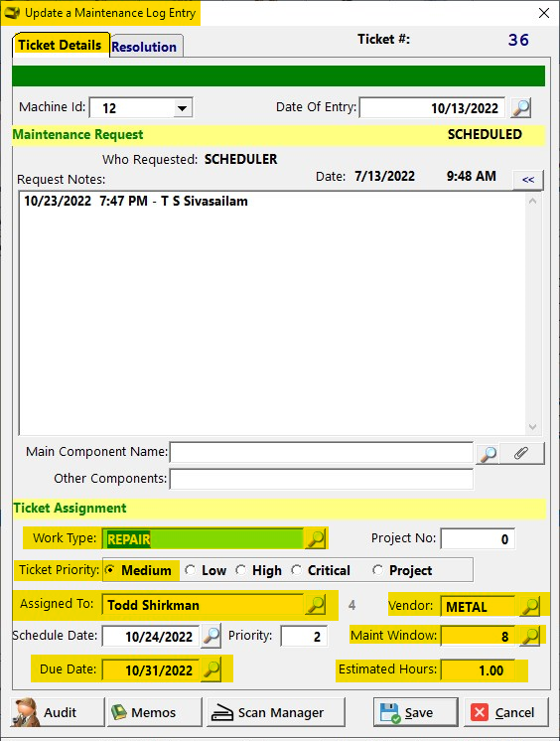Screen dimensions: 560x741
Task: Open Vendor lookup magnifier
Action: pos(530,606)
